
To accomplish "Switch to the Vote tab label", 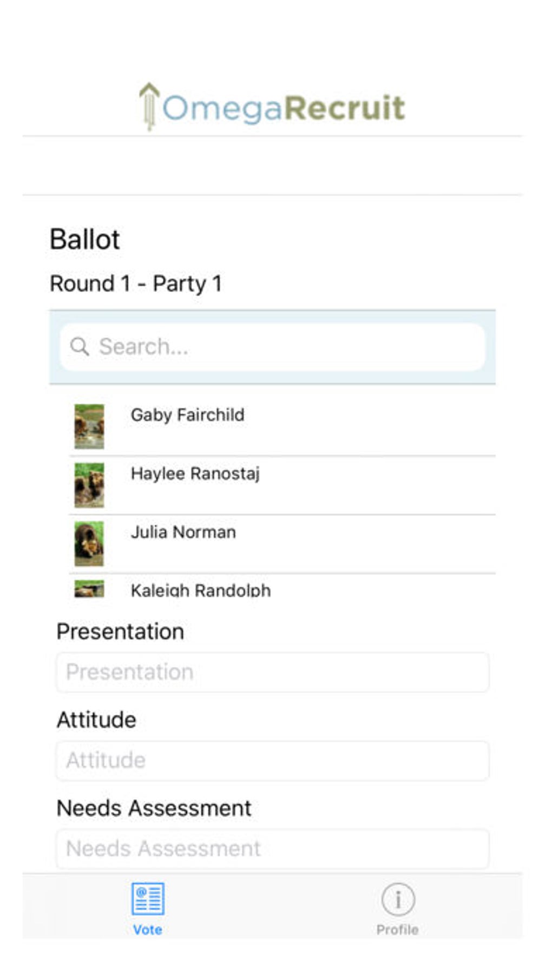I will (148, 930).
